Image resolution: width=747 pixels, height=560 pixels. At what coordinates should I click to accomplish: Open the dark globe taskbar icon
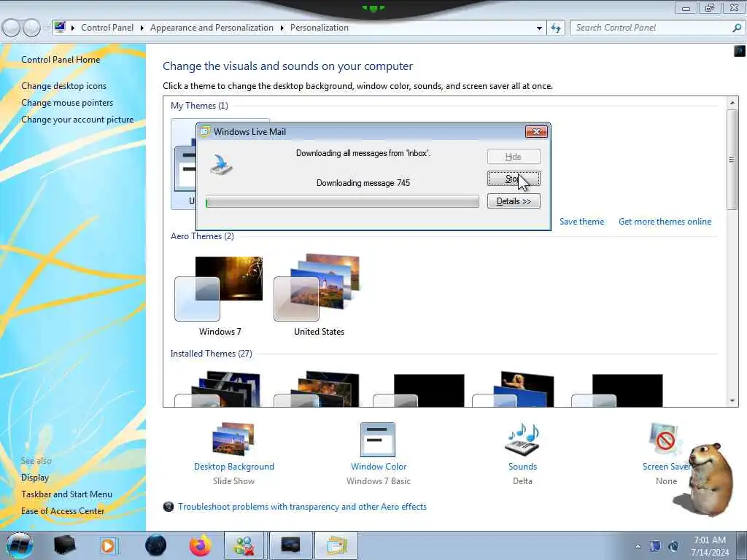point(156,545)
